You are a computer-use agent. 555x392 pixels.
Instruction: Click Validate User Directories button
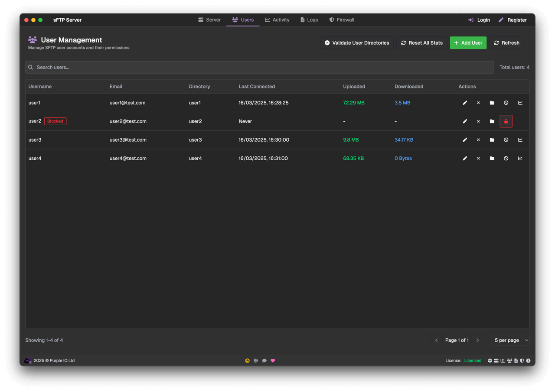[357, 43]
